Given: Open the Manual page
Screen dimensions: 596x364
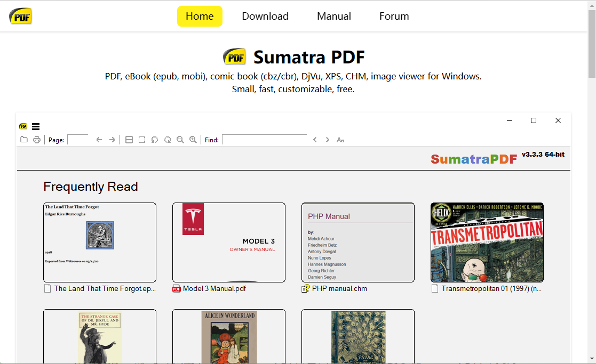Looking at the screenshot, I should [334, 17].
